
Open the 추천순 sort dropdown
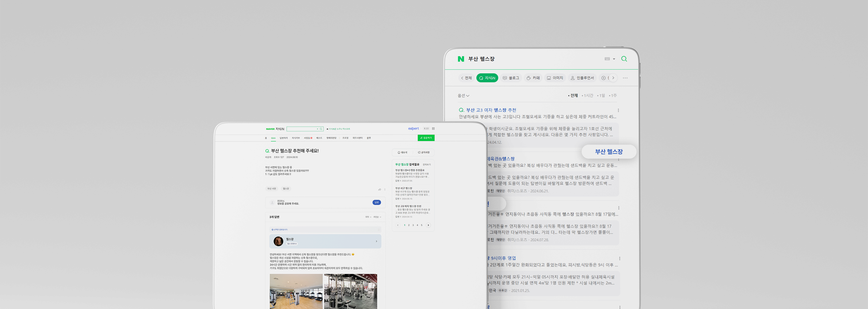coord(377,217)
